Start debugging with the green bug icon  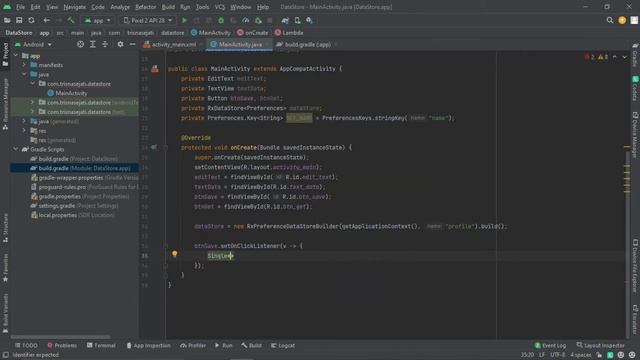pos(221,20)
